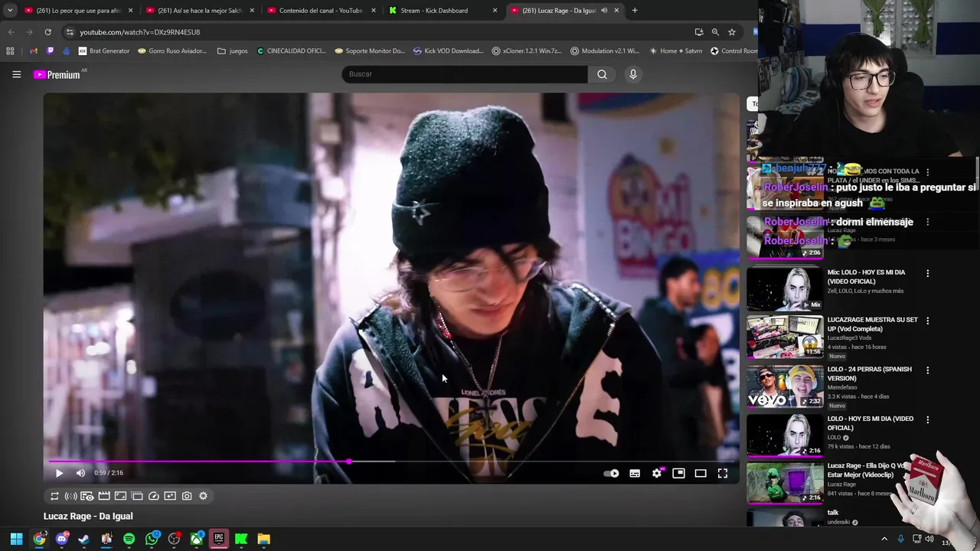Screen dimensions: 980x551
Task: Take a screenshot with the camera icon
Action: pyautogui.click(x=187, y=496)
